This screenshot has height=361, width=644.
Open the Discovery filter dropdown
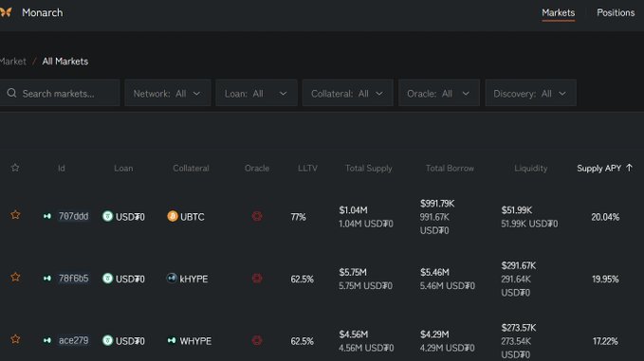[x=530, y=93]
